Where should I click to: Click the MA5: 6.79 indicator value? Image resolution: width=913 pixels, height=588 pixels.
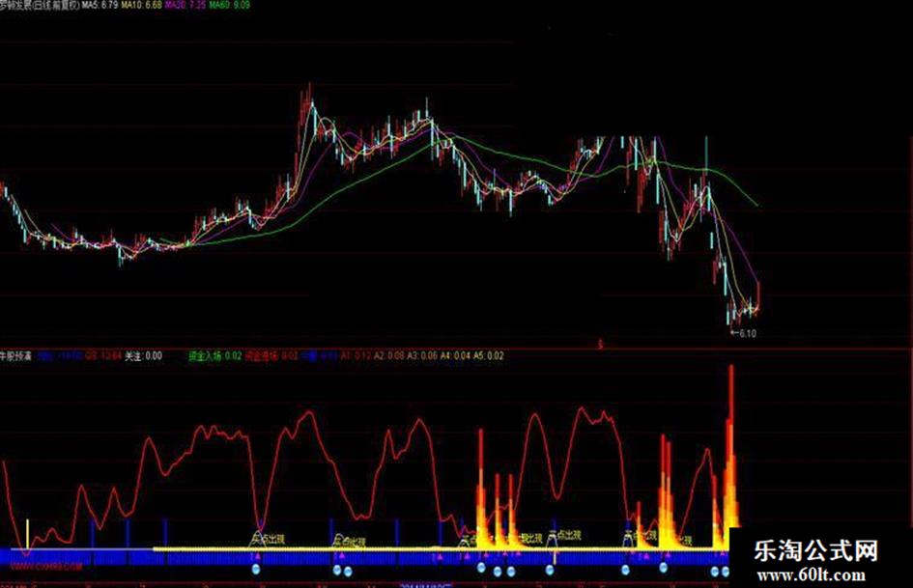coord(100,5)
